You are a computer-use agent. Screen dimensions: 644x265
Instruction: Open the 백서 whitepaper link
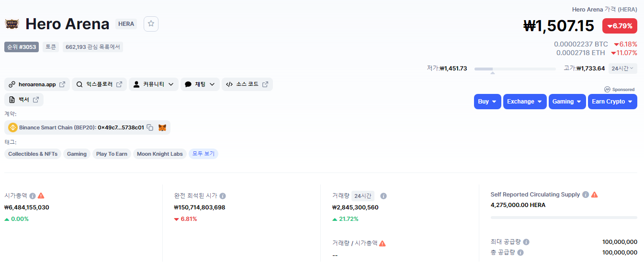pyautogui.click(x=24, y=100)
